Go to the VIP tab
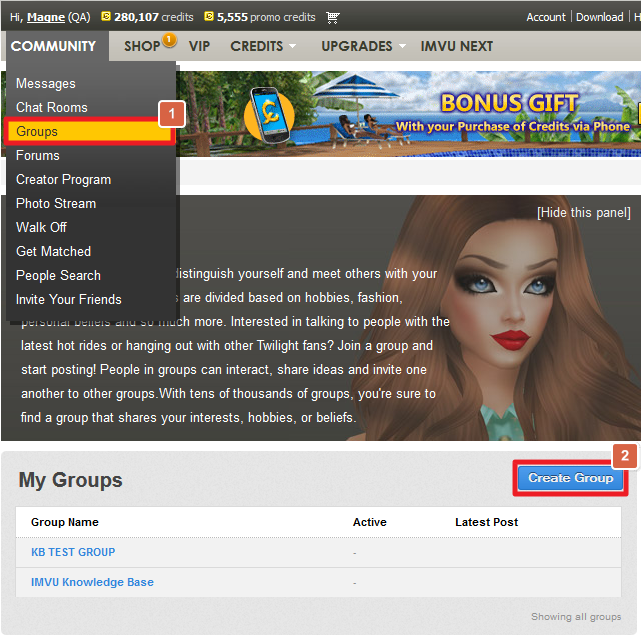641x635 pixels. click(199, 46)
